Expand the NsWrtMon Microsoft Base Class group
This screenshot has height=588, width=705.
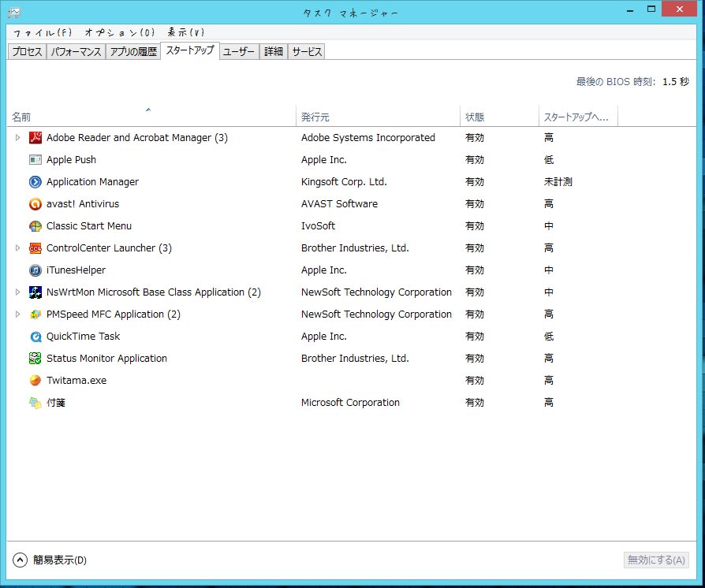pos(17,292)
